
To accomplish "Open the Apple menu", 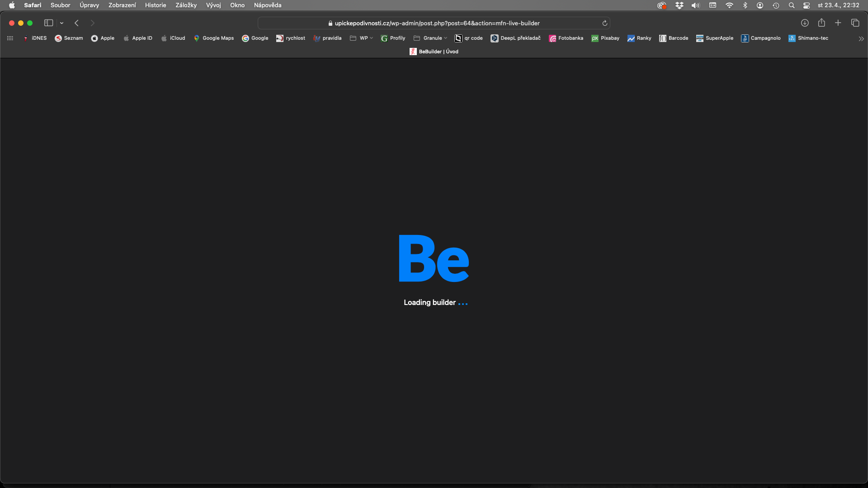I will pos(12,5).
